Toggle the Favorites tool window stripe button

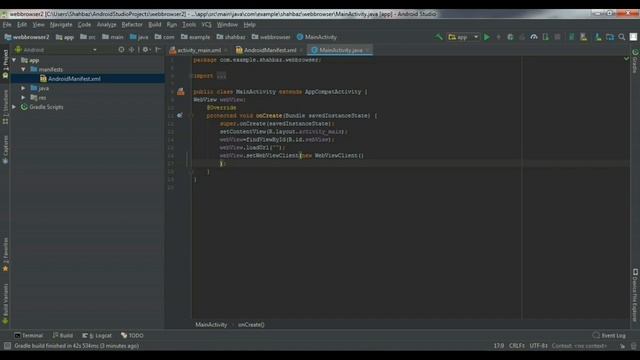(x=5, y=255)
